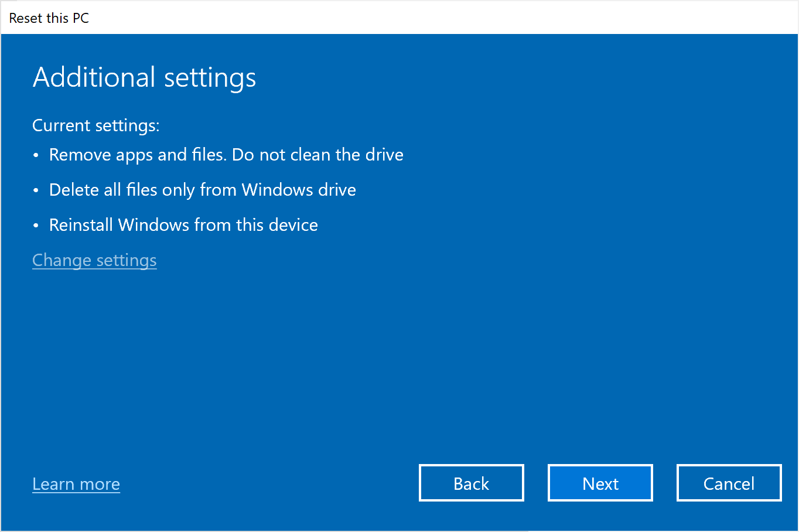Click the Remove apps and files bullet item
The height and width of the screenshot is (532, 799).
(226, 154)
